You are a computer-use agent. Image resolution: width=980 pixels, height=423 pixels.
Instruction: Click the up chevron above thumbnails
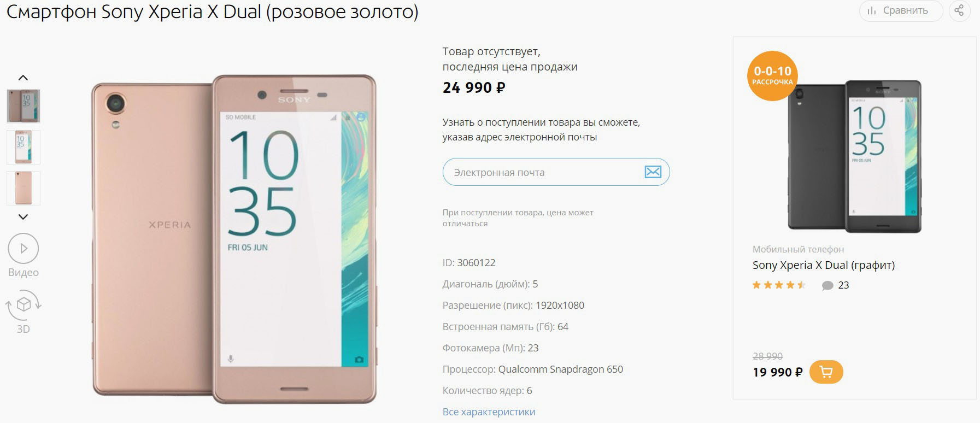(23, 78)
